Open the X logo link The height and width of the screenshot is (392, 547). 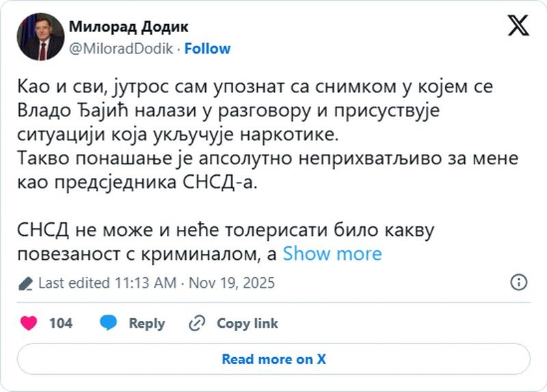(x=518, y=27)
